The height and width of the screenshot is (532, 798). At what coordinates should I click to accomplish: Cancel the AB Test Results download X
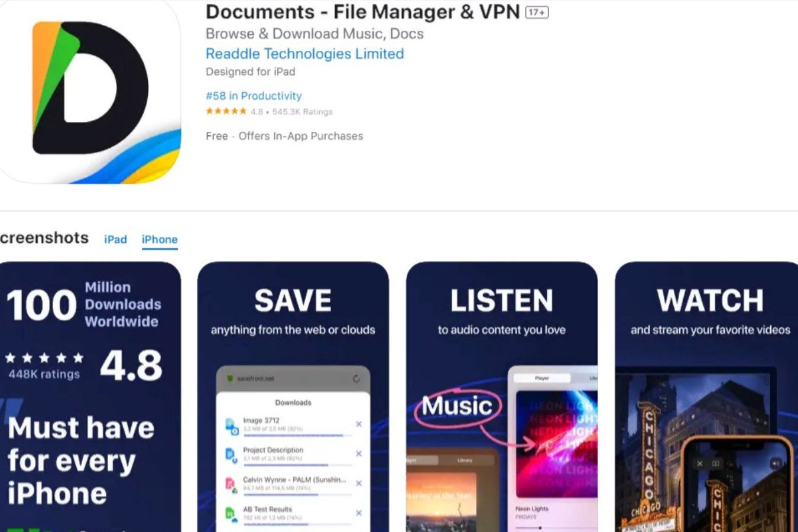coord(359,512)
